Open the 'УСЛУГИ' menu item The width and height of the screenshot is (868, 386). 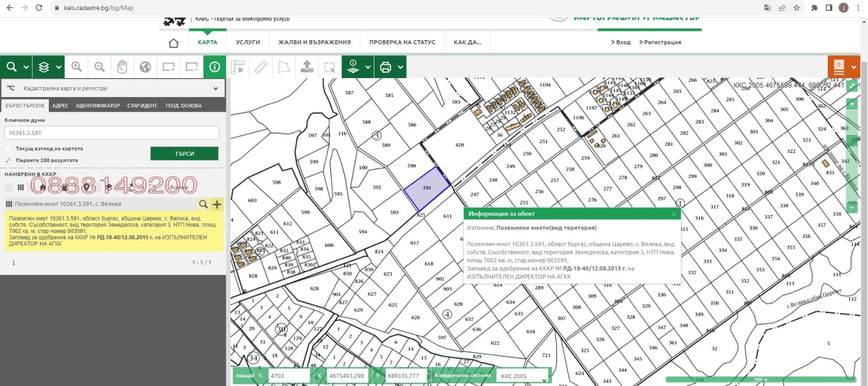click(x=248, y=42)
